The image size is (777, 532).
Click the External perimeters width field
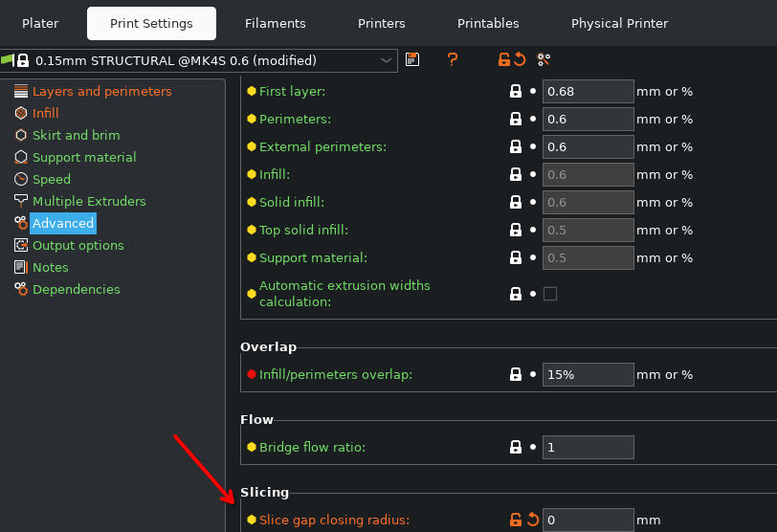pyautogui.click(x=588, y=146)
